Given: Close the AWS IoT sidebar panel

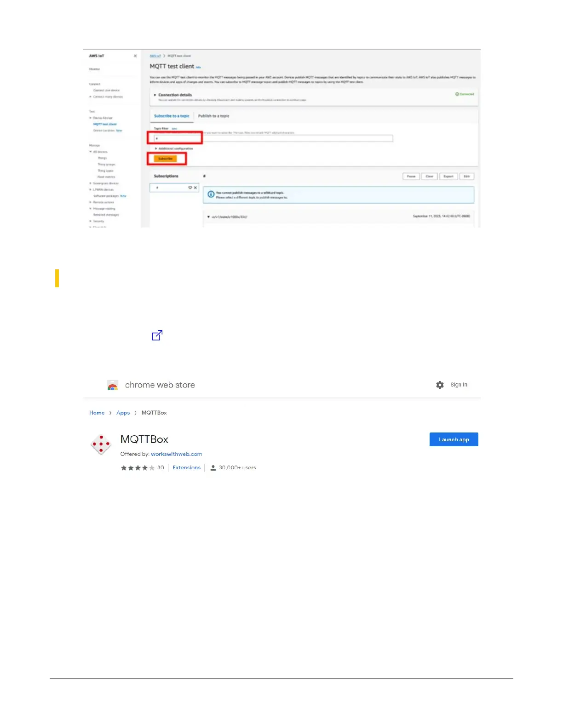Looking at the screenshot, I should tap(135, 56).
